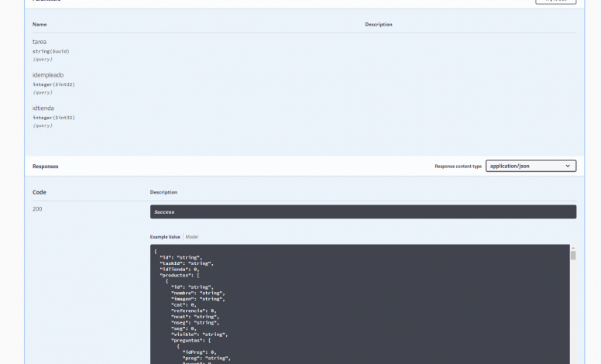The image size is (601, 364).
Task: Click the integer($int32) type under idtienda
Action: pos(53,118)
